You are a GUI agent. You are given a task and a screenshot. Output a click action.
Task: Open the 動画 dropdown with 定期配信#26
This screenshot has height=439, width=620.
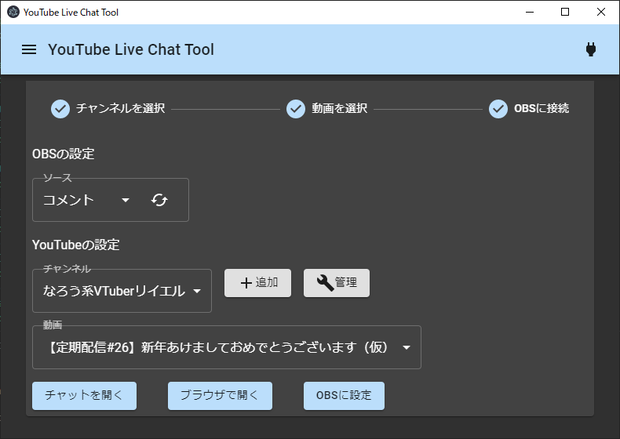point(227,348)
